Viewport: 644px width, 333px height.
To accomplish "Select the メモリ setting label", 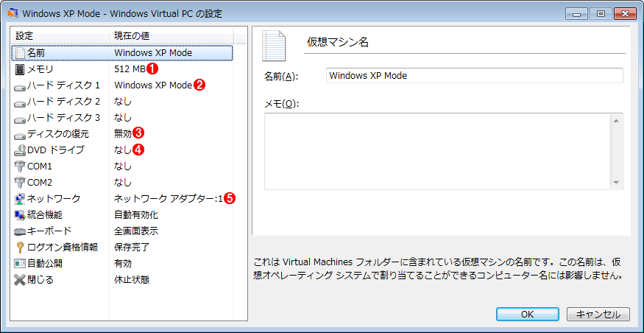I will [40, 69].
